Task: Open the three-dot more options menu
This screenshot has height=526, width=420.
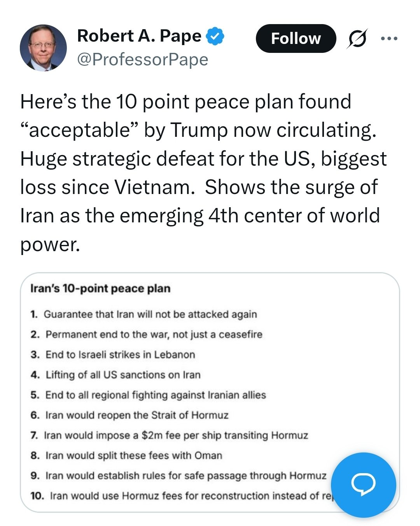Action: [389, 38]
